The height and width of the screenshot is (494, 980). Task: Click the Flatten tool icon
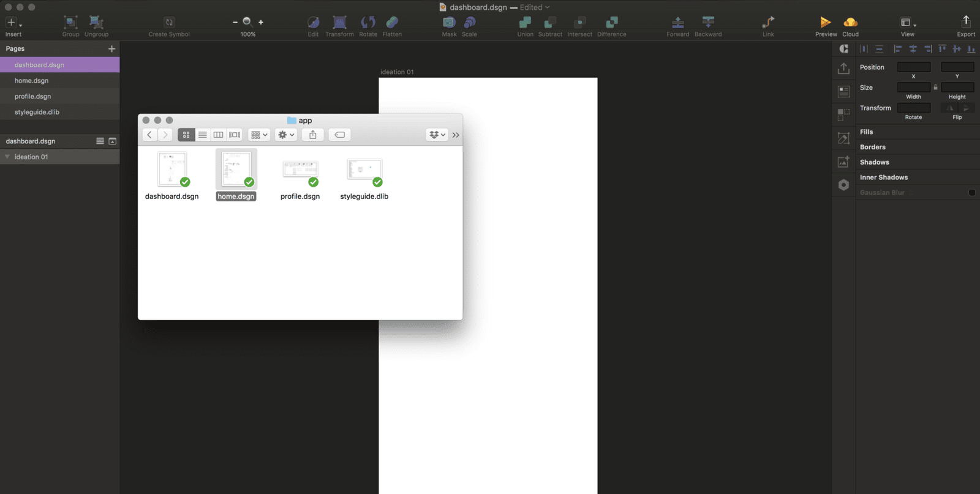click(x=392, y=23)
